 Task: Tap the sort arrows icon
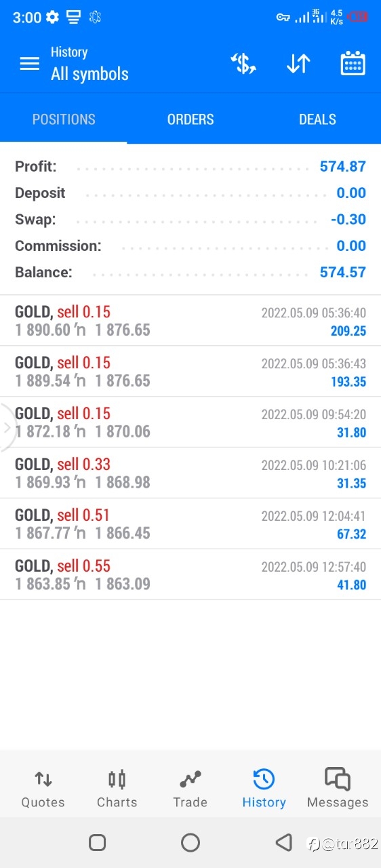298,64
